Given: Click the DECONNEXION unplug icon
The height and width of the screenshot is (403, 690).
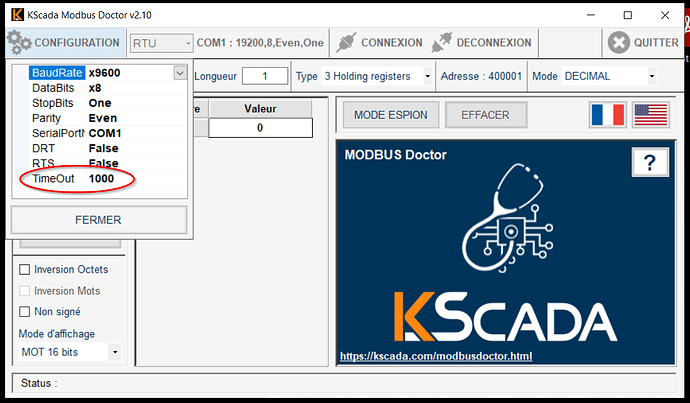Looking at the screenshot, I should click(442, 43).
